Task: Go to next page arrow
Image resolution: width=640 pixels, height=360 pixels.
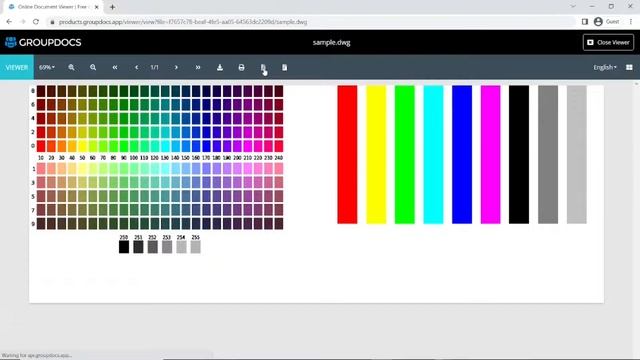Action: tap(176, 67)
